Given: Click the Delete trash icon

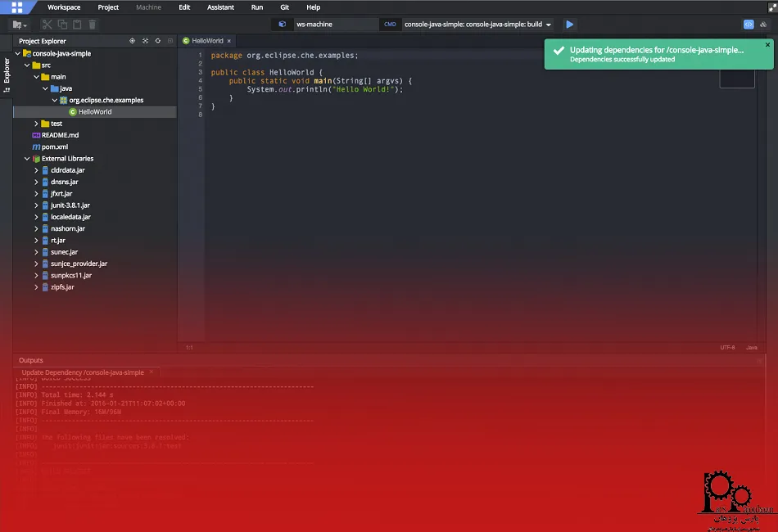Looking at the screenshot, I should (x=93, y=25).
